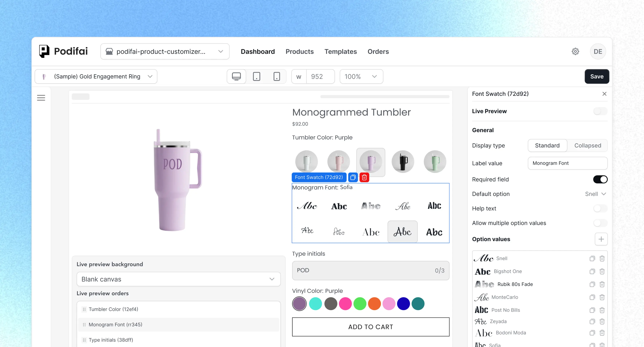Delete the MonteCarlo option value
644x347 pixels.
(x=602, y=297)
